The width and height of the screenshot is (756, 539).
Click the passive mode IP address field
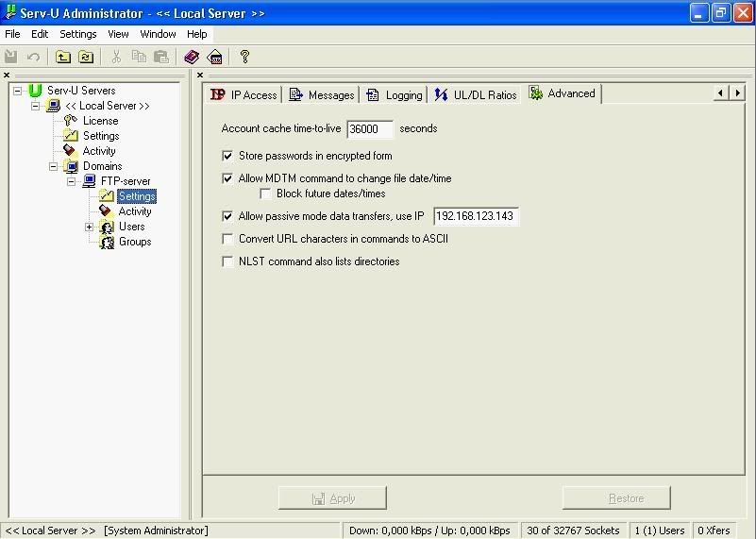[x=476, y=216]
